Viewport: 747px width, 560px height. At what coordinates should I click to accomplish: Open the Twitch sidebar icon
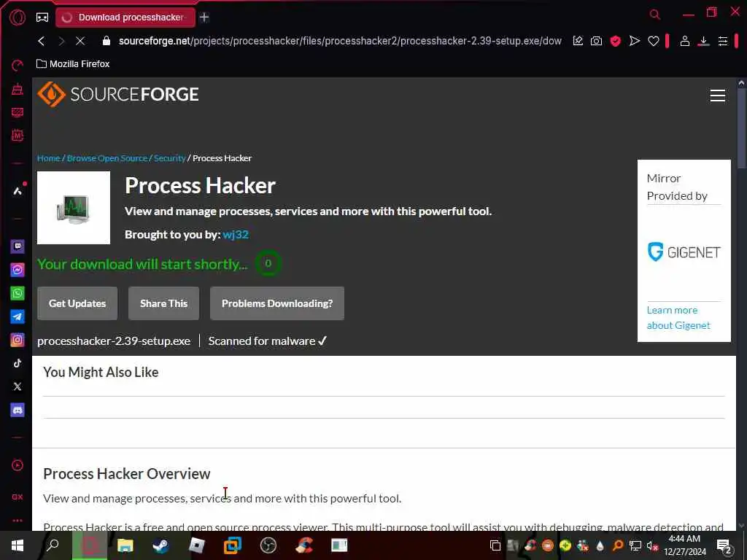(18, 246)
